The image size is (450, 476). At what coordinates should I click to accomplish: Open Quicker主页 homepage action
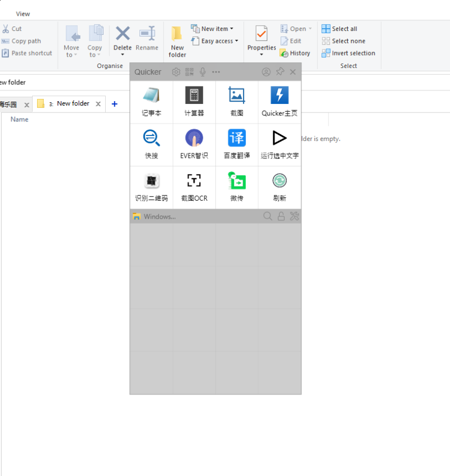[x=280, y=102]
